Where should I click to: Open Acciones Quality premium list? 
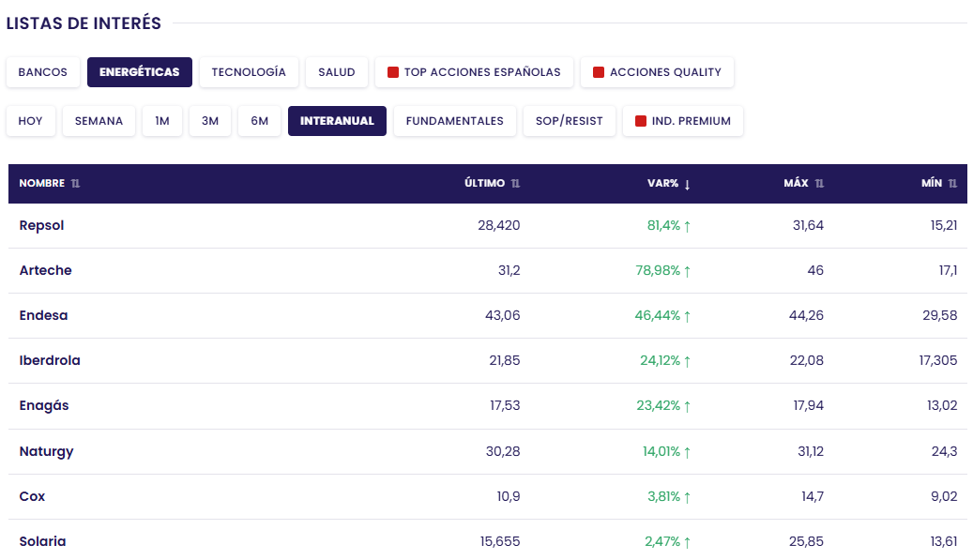tap(657, 72)
